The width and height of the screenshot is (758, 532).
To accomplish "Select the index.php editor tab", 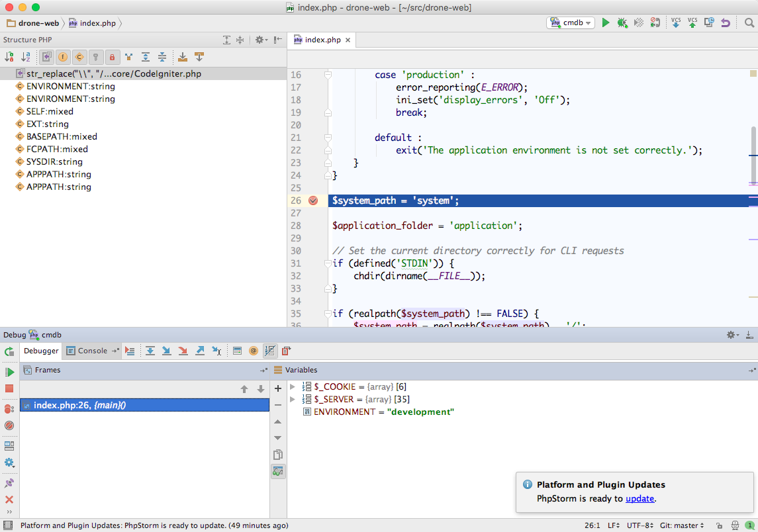I will pos(322,40).
